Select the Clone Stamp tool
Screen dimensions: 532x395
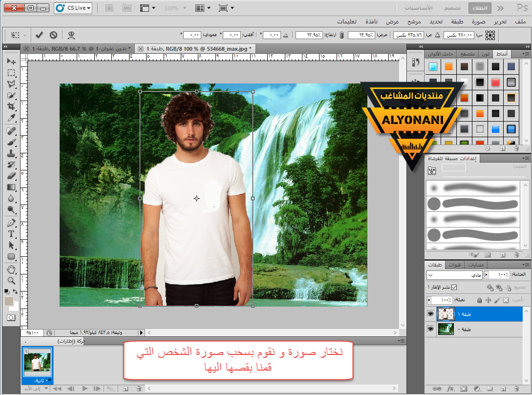coord(11,153)
